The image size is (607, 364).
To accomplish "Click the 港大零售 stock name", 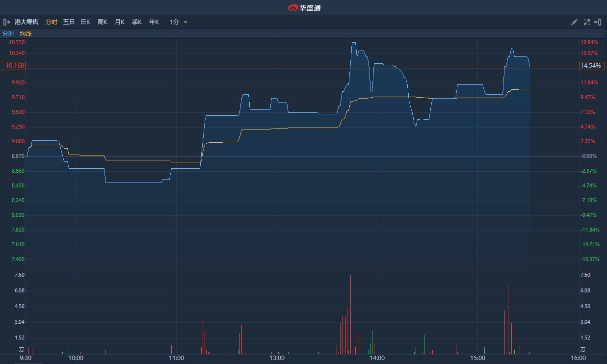I will [x=26, y=22].
